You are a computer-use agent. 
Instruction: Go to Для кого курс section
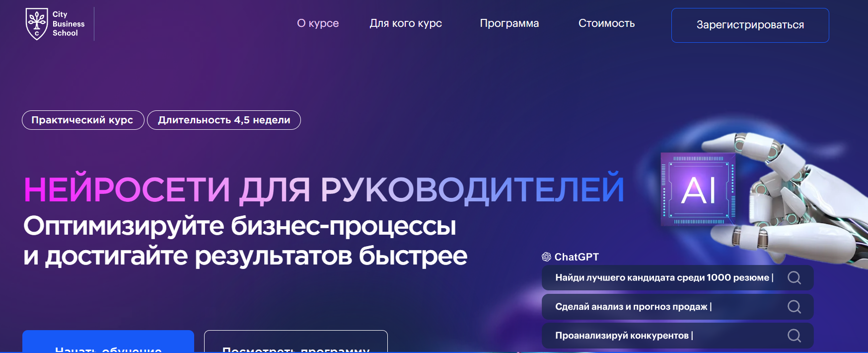click(x=406, y=23)
